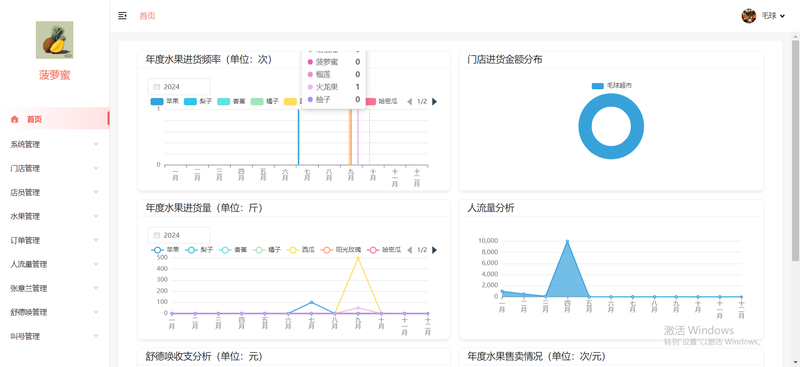Go to next legend page in 进货频率 chart
The image size is (800, 367).
coord(434,102)
